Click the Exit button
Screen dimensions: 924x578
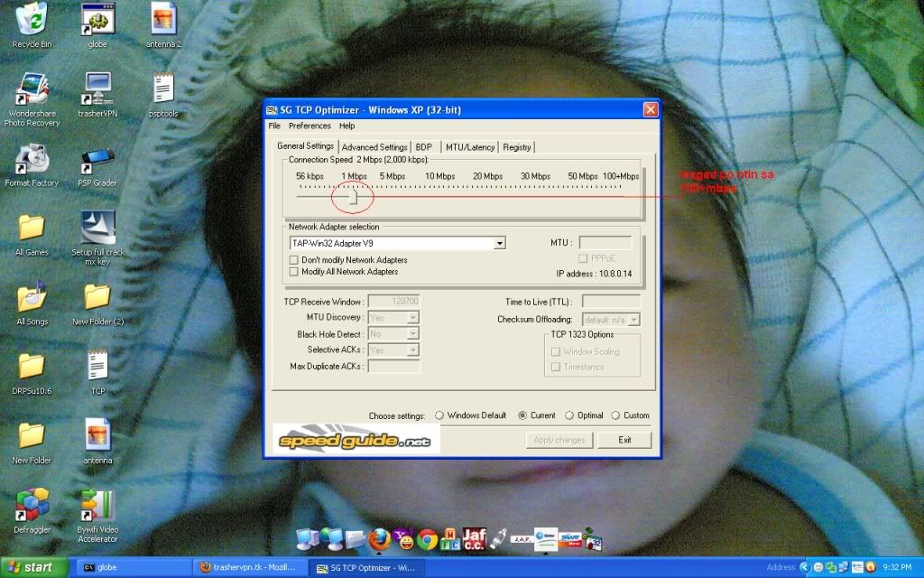pos(624,440)
